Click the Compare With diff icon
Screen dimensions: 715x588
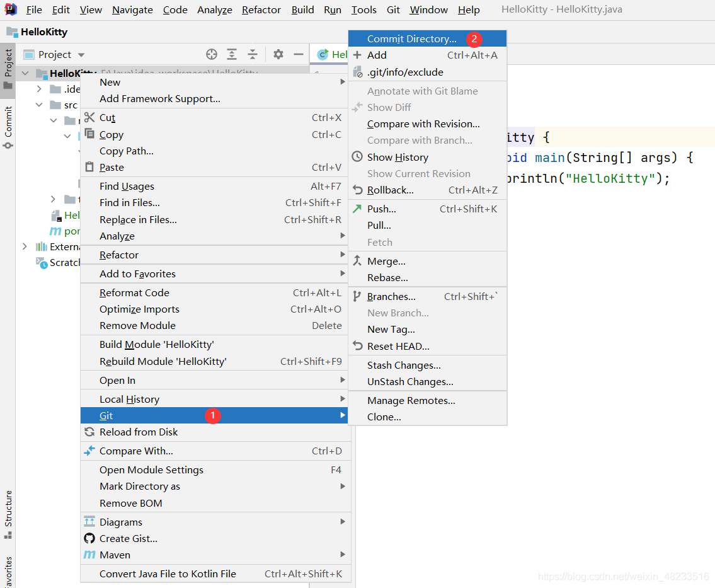click(x=89, y=451)
